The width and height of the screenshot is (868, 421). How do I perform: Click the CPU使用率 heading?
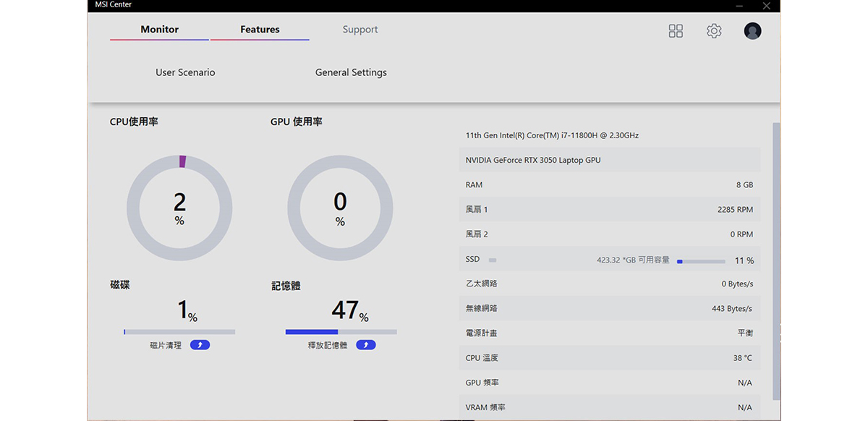(134, 122)
